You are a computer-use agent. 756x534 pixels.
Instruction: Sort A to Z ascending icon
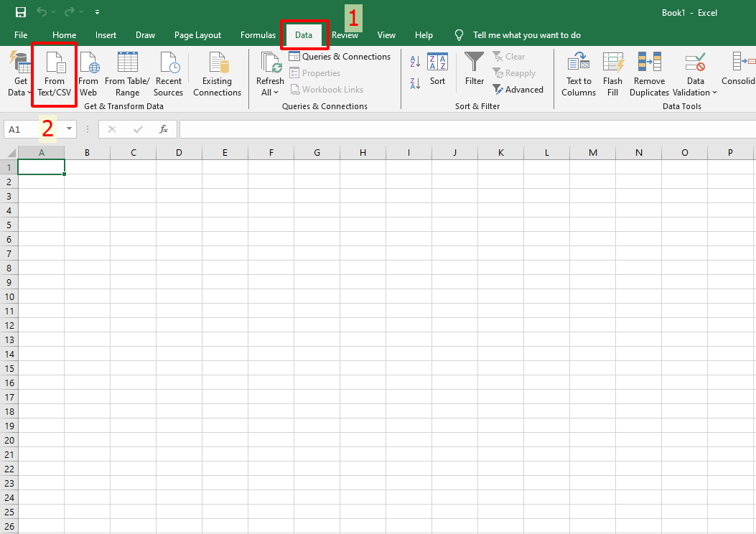[x=415, y=61]
